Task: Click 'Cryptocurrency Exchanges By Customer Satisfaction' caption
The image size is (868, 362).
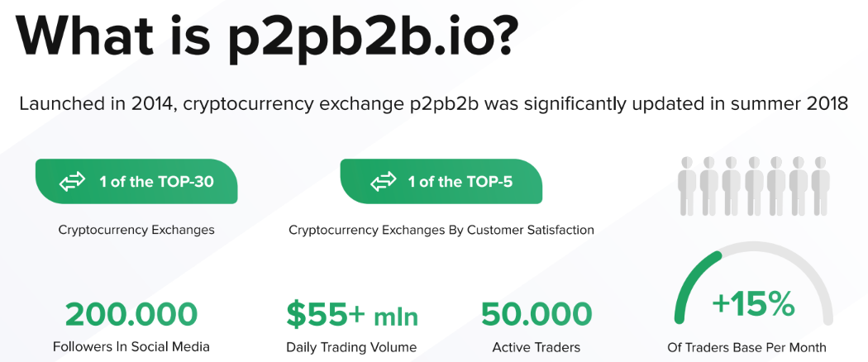Action: point(441,230)
